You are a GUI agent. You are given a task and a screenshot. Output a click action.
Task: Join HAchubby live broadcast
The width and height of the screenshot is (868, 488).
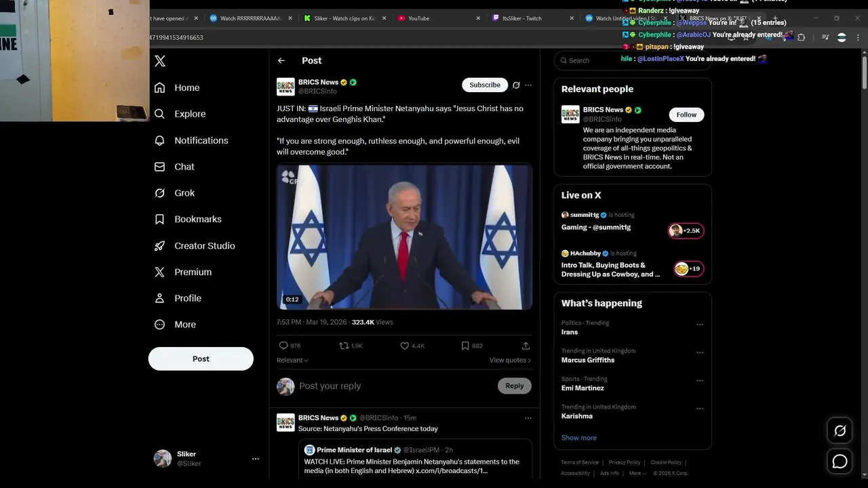610,270
